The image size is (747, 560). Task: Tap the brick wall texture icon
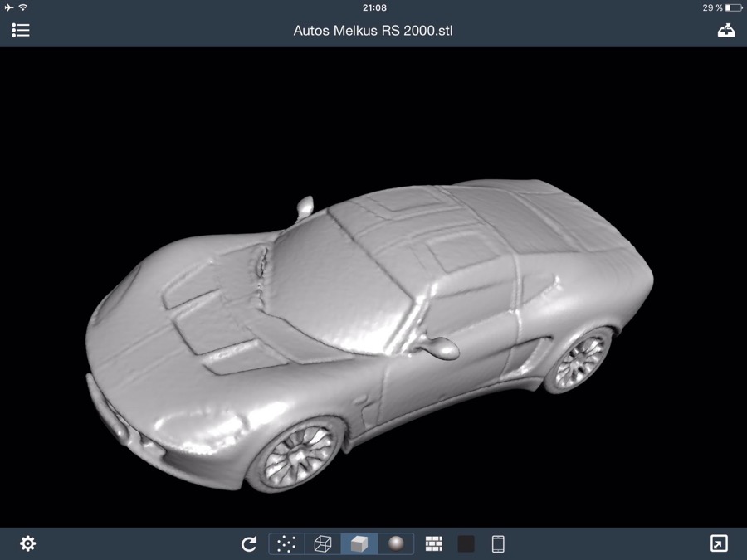pos(434,544)
